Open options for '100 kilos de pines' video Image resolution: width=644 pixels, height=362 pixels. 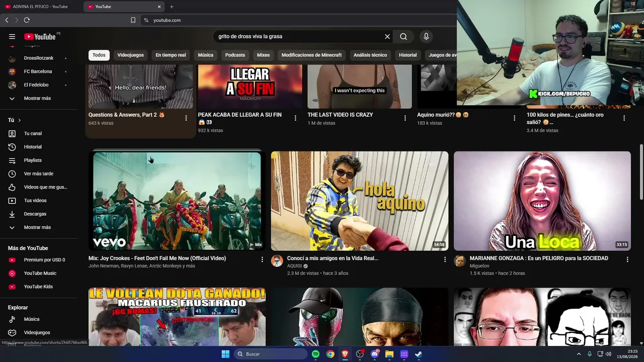click(x=624, y=118)
